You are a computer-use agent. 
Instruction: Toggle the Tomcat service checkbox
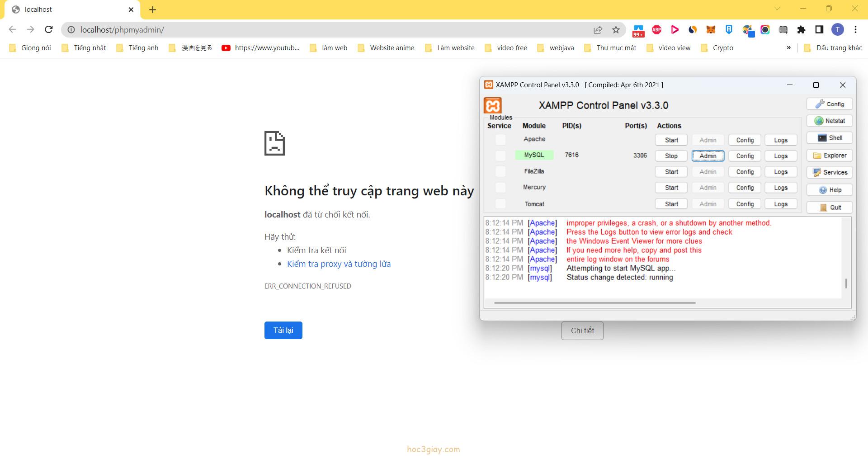[500, 203]
